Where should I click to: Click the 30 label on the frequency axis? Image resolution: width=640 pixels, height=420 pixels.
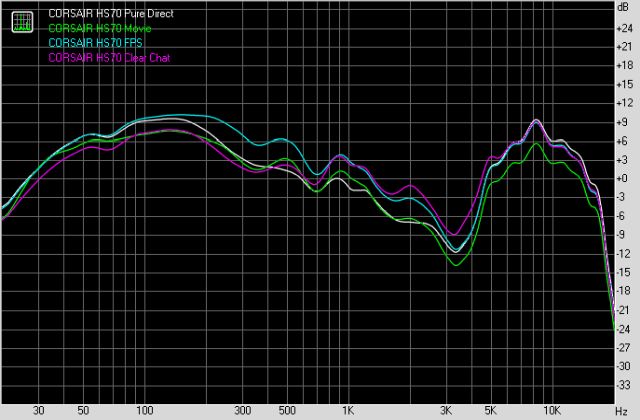pyautogui.click(x=38, y=411)
